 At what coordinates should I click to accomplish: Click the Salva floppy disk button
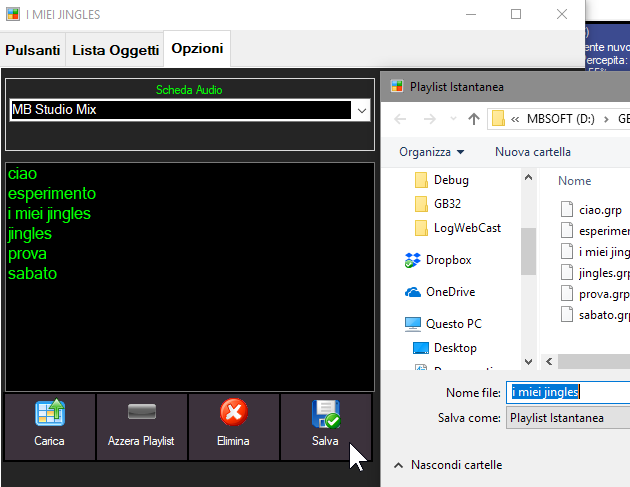click(326, 425)
